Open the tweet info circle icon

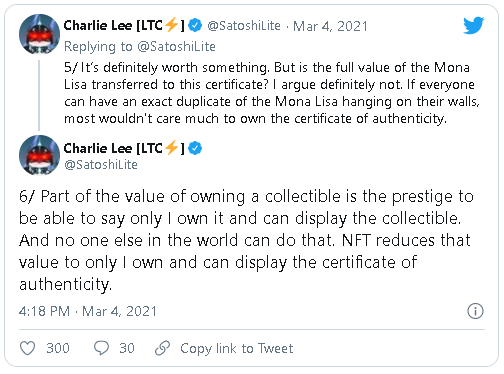tap(475, 311)
